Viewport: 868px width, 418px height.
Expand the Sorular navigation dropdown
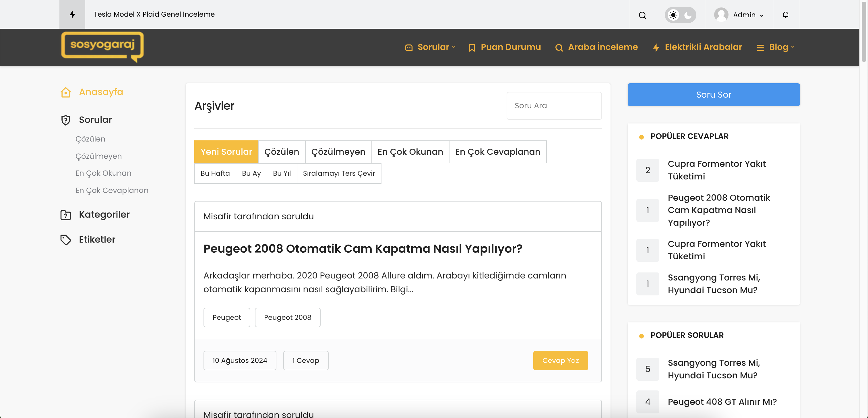point(436,47)
